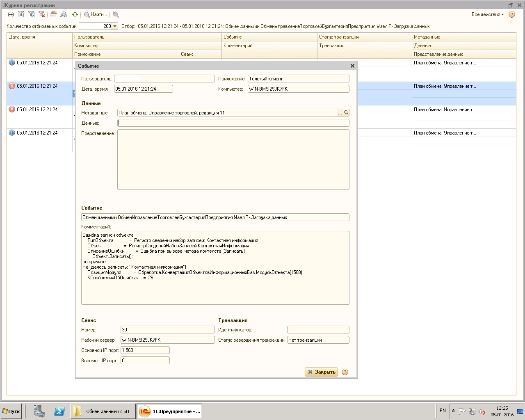Open the Все действия menu
Image resolution: width=525 pixels, height=420 pixels.
pos(488,14)
